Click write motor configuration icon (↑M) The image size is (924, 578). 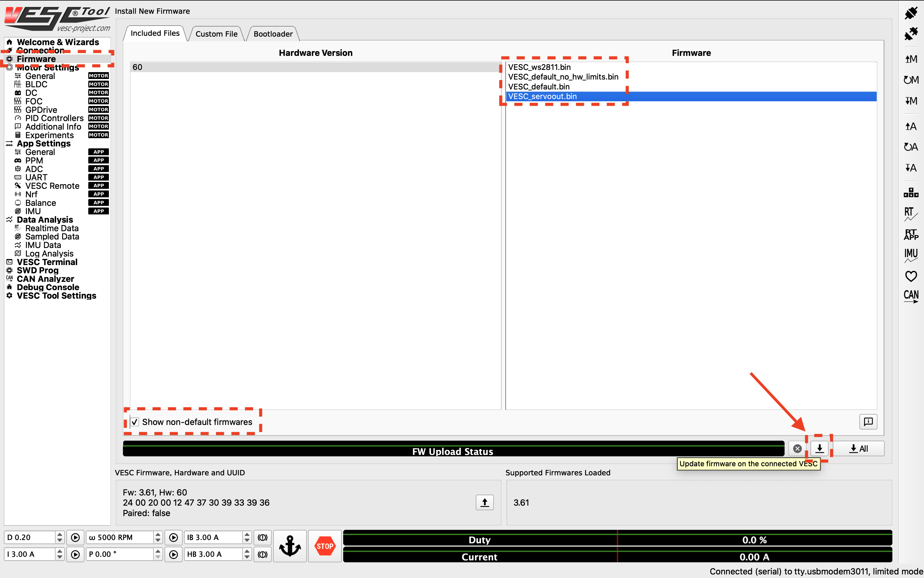pyautogui.click(x=911, y=59)
